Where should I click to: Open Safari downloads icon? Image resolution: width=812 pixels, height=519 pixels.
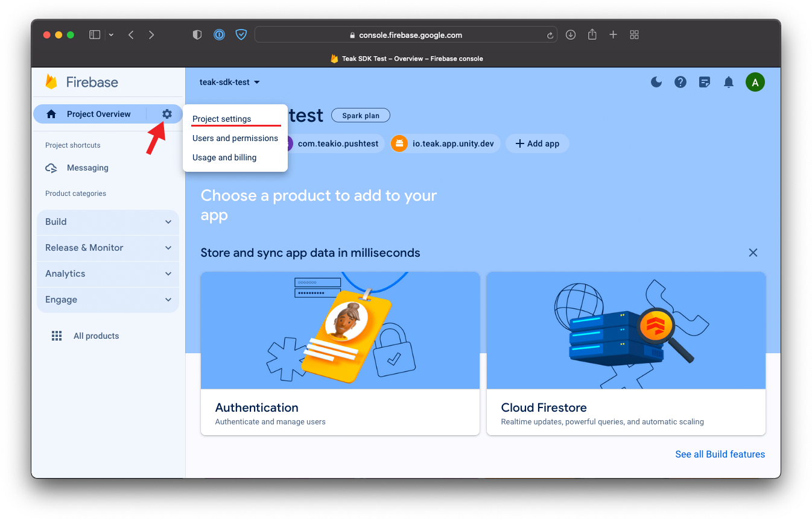tap(571, 35)
